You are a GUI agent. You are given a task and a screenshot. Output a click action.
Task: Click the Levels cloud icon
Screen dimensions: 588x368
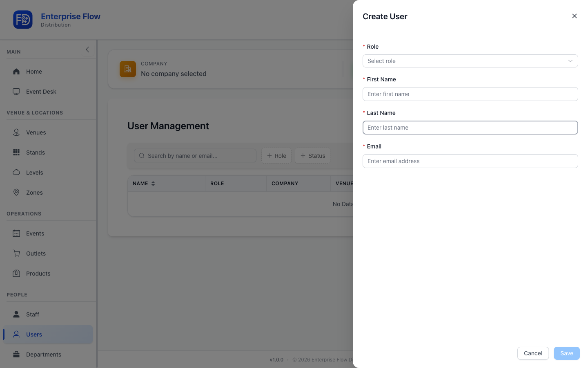(16, 173)
